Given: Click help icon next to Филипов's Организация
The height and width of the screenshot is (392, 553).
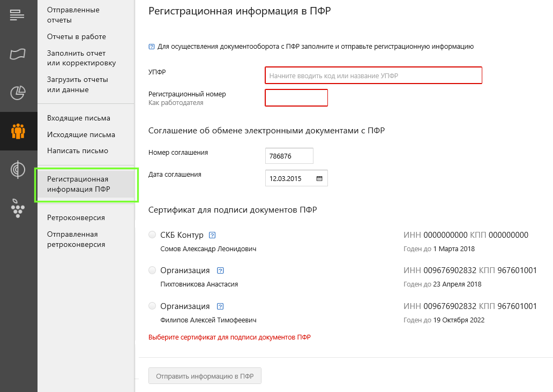Looking at the screenshot, I should [x=220, y=306].
